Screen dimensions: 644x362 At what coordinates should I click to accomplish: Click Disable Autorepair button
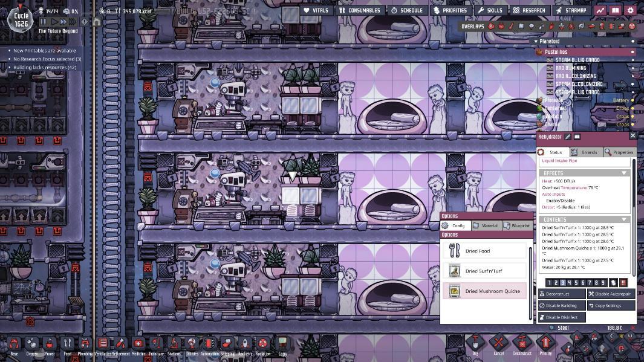point(611,294)
